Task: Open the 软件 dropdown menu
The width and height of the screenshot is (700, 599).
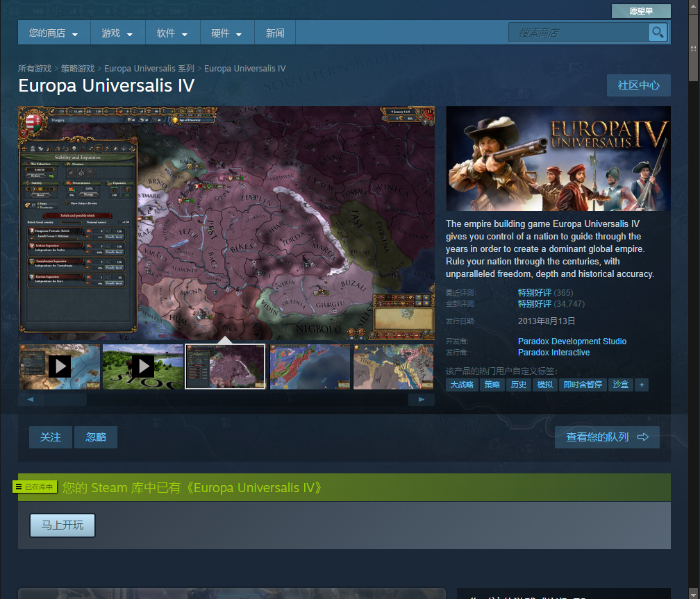Action: [172, 33]
